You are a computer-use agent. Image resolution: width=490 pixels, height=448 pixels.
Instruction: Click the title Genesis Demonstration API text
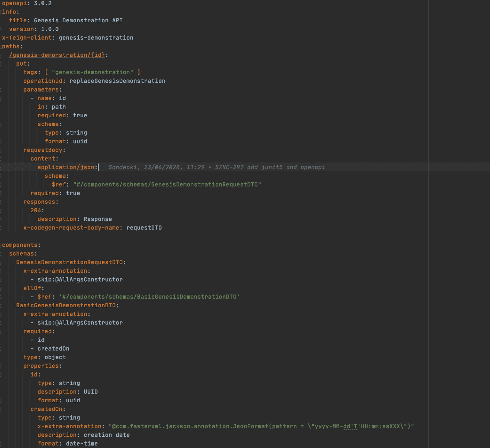pyautogui.click(x=78, y=21)
